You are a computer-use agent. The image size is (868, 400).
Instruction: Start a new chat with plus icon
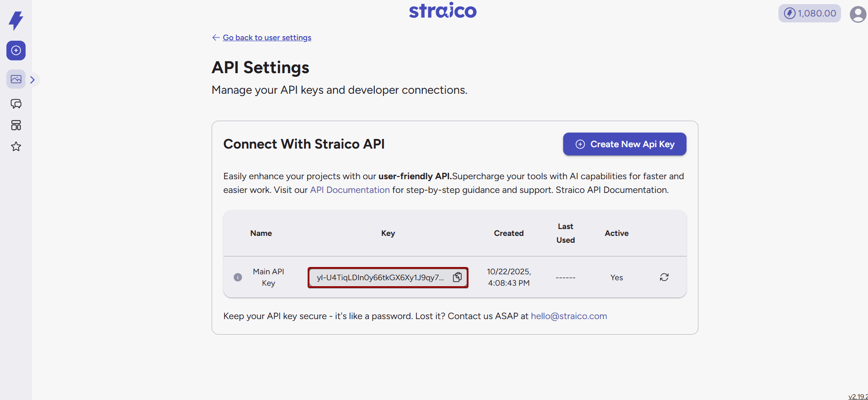(x=16, y=50)
